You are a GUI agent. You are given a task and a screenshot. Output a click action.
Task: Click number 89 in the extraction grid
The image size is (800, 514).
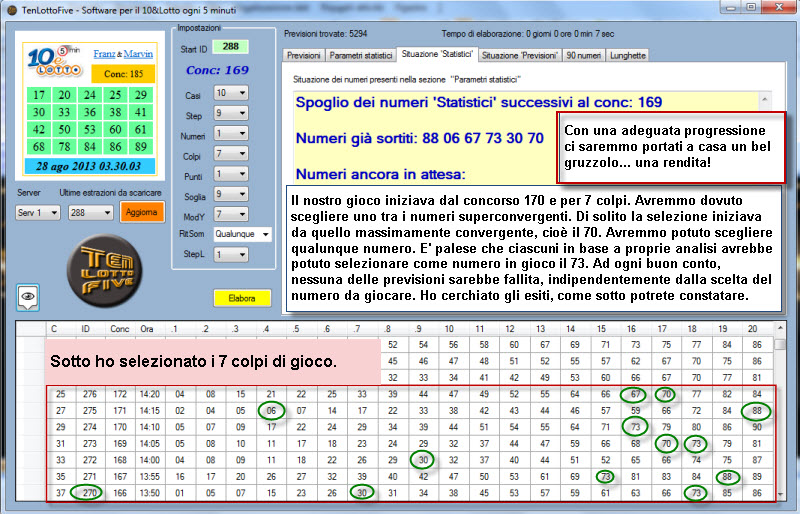pyautogui.click(x=141, y=147)
